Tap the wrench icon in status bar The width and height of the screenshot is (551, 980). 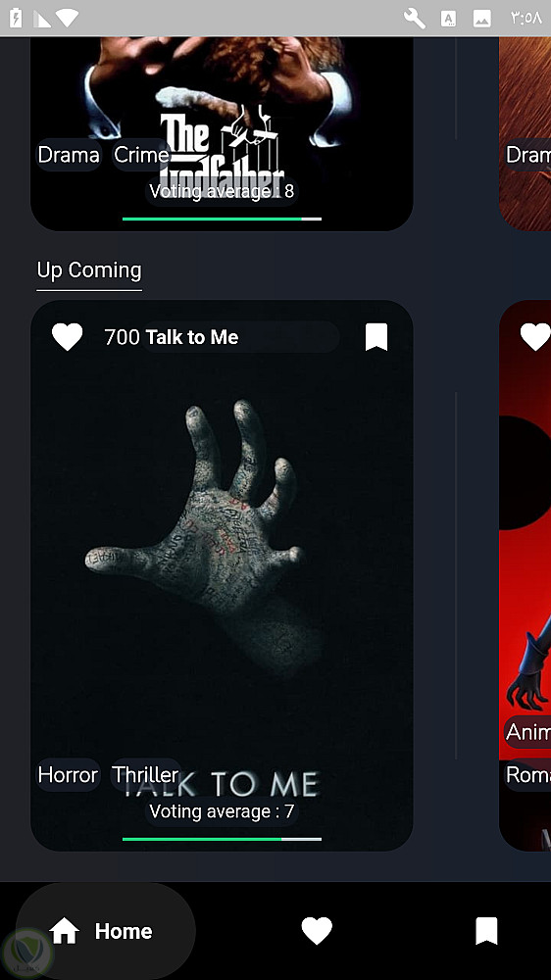414,18
